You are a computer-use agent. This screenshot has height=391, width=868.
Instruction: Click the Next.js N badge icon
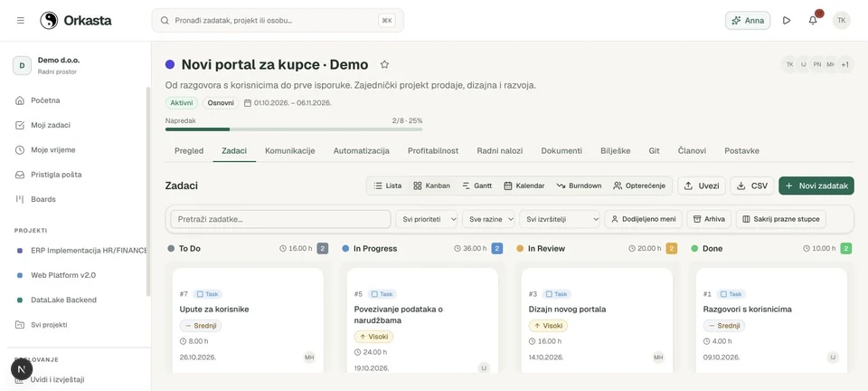point(22,369)
